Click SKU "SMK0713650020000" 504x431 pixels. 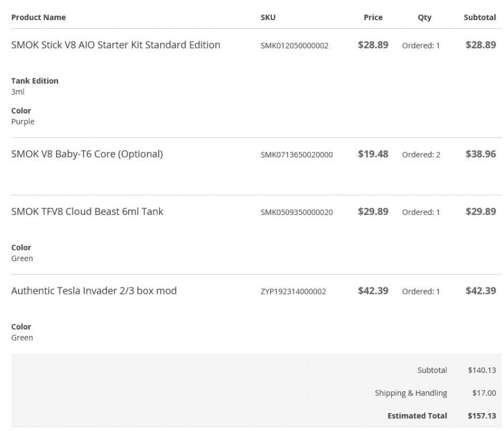(297, 154)
